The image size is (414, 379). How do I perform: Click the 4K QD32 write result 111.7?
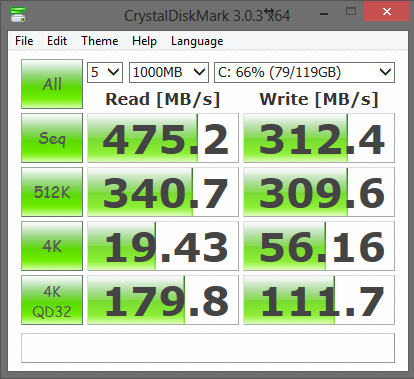319,300
